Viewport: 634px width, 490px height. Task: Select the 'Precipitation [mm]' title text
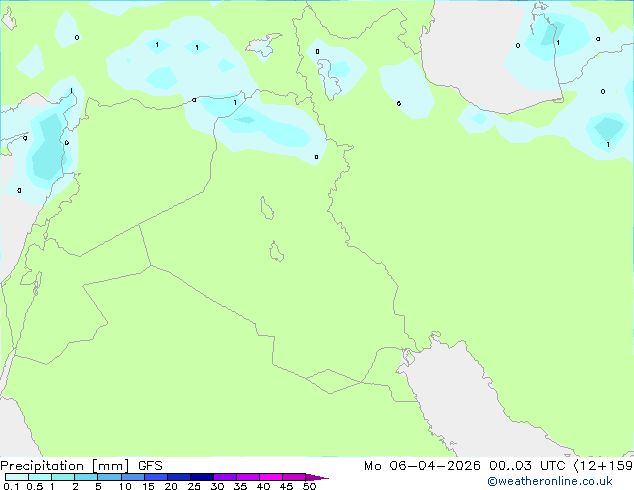pyautogui.click(x=65, y=466)
